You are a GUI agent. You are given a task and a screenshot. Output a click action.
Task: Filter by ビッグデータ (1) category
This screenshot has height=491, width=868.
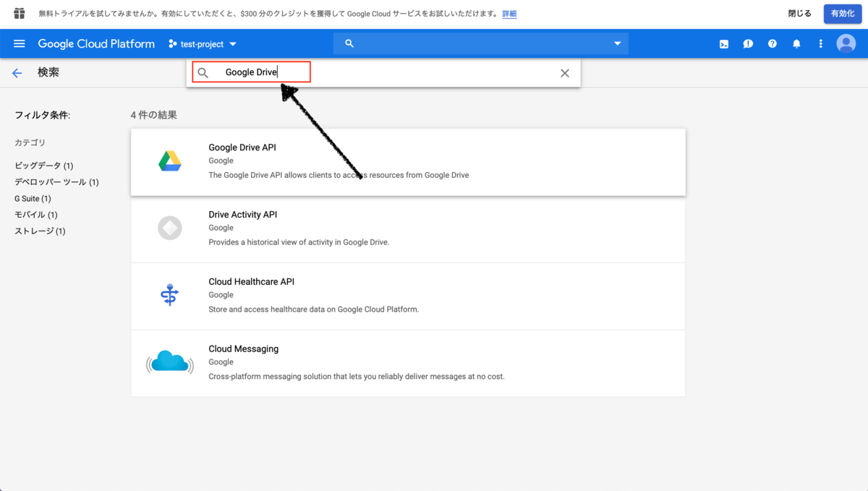[43, 166]
